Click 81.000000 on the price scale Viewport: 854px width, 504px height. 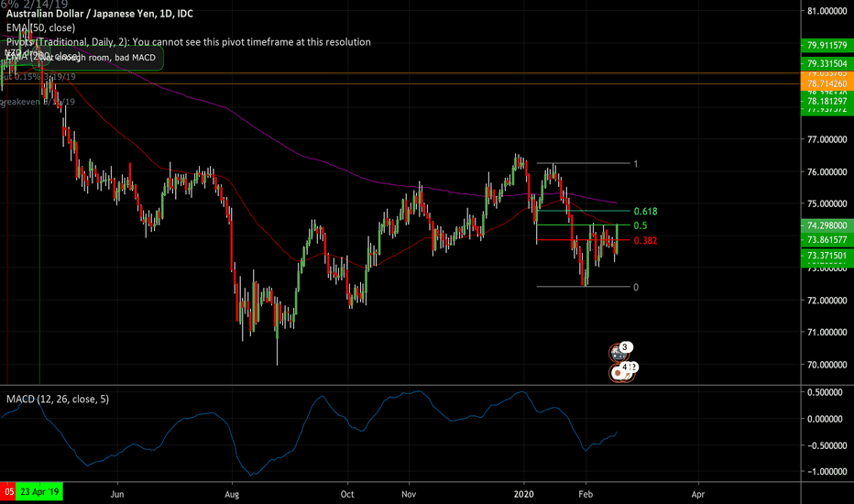coord(827,11)
